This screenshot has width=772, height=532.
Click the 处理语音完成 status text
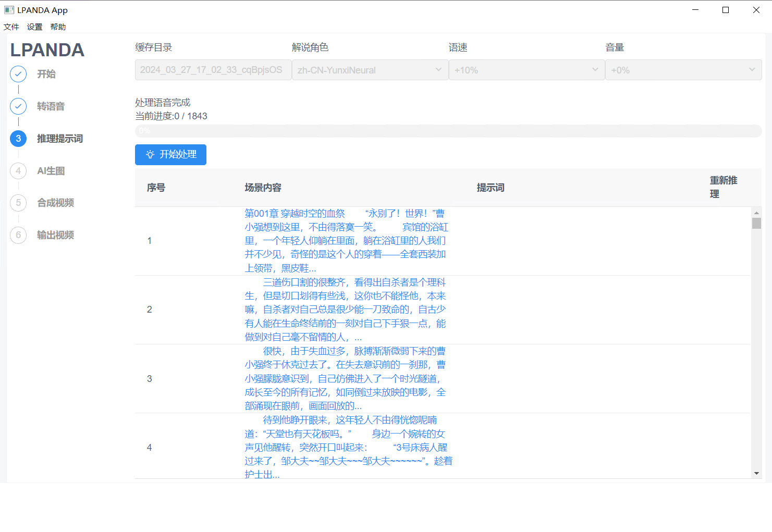point(163,103)
